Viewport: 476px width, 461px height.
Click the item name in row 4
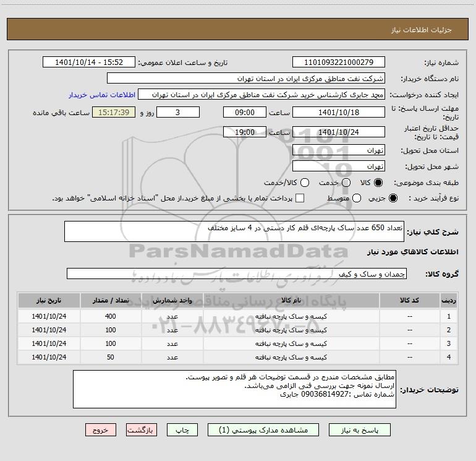[291, 357]
